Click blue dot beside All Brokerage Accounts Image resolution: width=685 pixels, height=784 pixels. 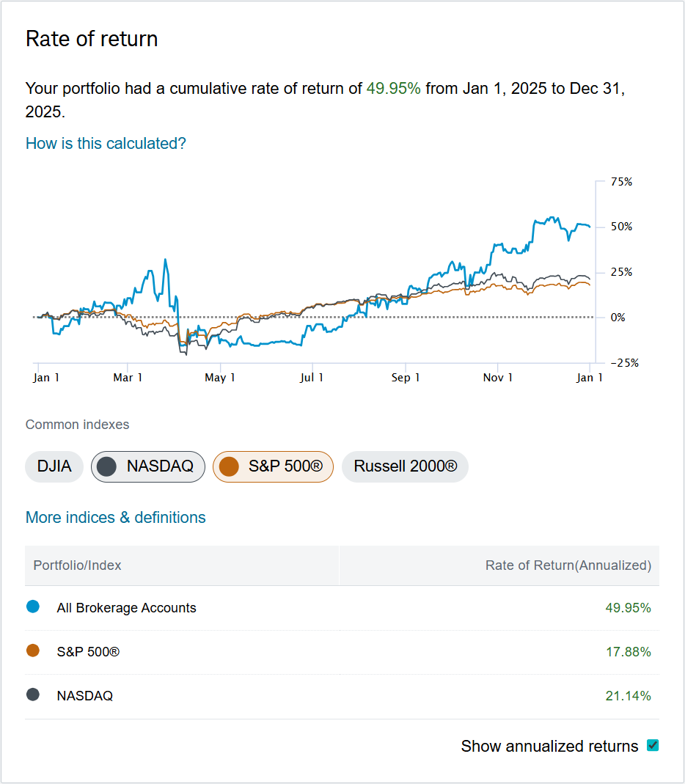pyautogui.click(x=33, y=607)
